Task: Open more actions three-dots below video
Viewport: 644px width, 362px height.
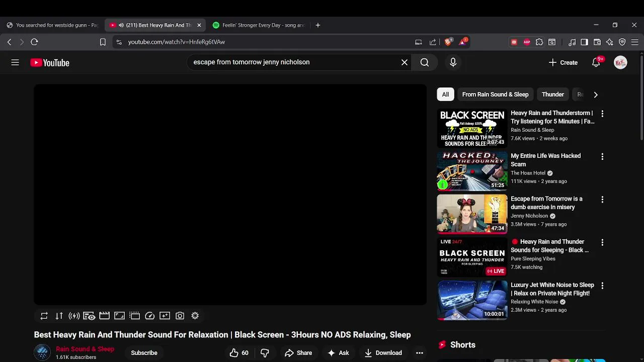Action: click(x=420, y=353)
